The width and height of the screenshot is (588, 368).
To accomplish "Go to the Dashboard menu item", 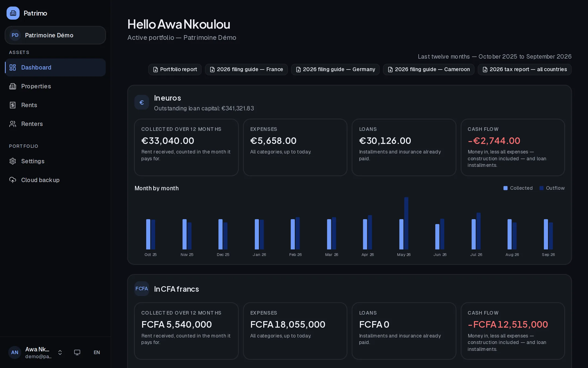I will [55, 67].
